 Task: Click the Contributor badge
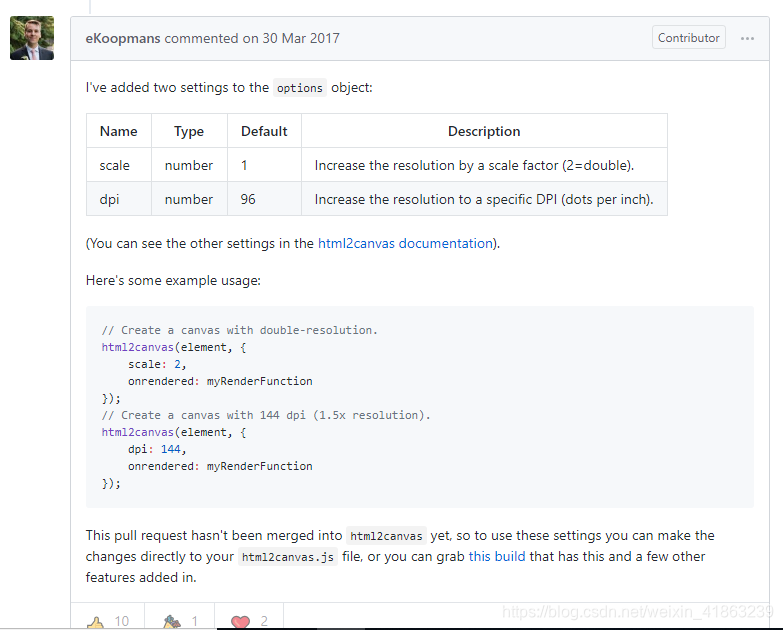click(689, 37)
